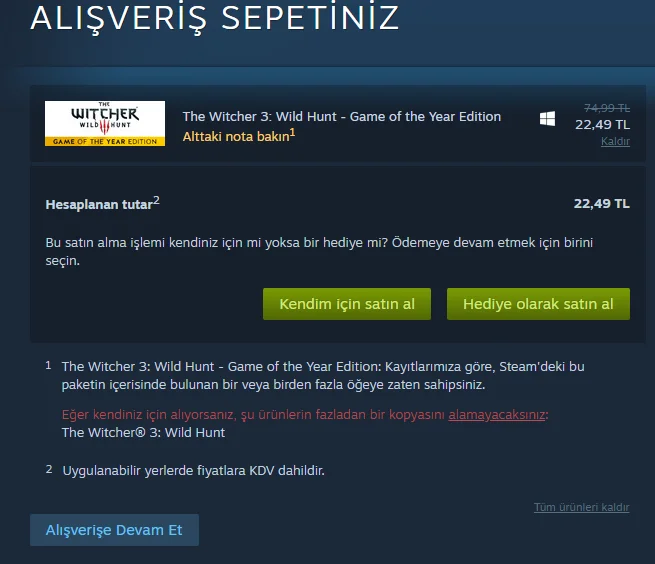Click the KDV dahildir footnote text

(193, 471)
